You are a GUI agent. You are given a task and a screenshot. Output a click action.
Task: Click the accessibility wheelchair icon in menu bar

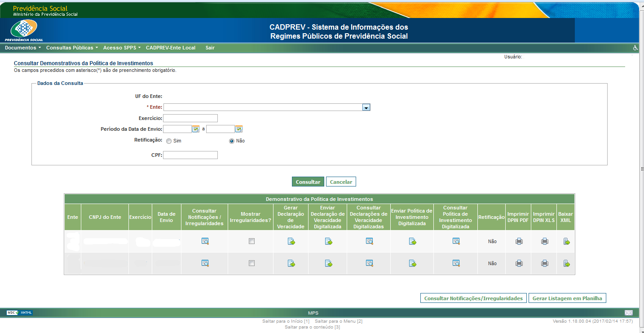[635, 48]
